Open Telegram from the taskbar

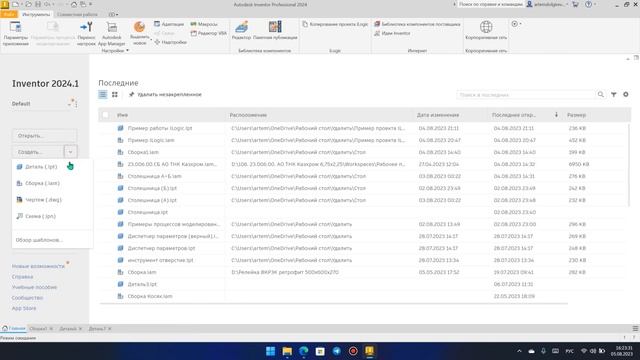[x=337, y=351]
